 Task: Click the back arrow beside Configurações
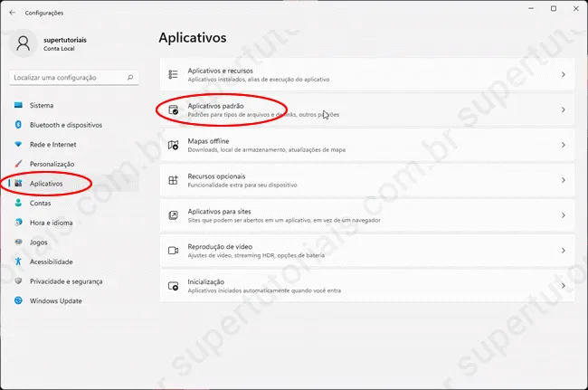(13, 13)
